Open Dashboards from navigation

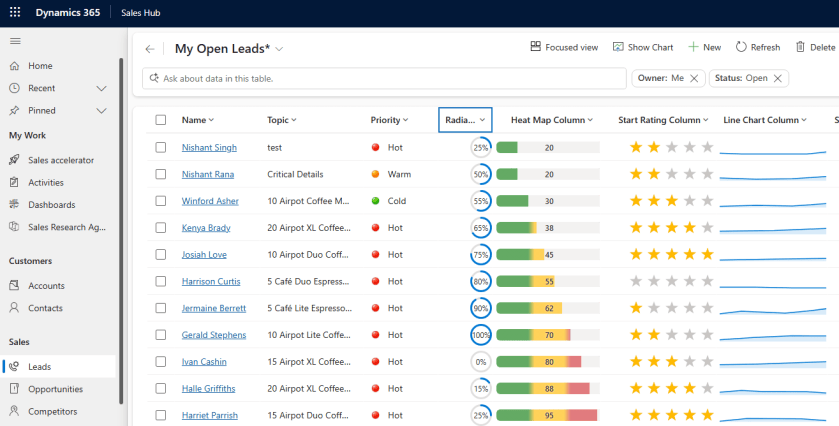coord(52,205)
